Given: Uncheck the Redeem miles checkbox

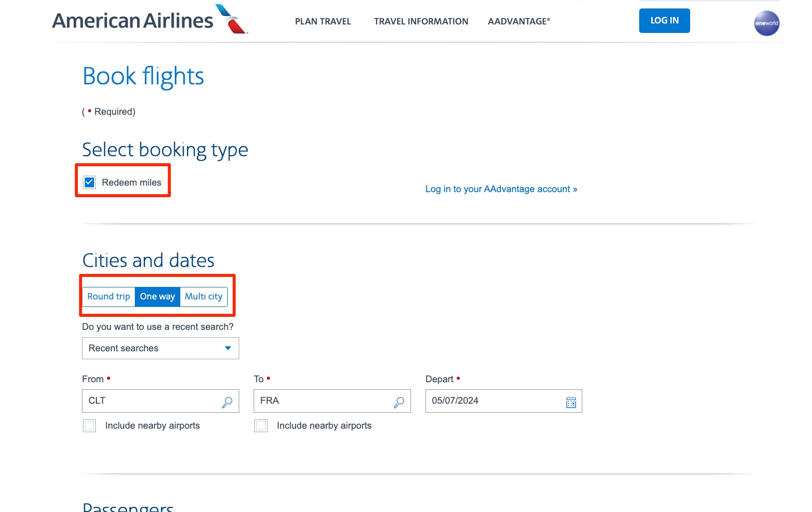Looking at the screenshot, I should 89,182.
